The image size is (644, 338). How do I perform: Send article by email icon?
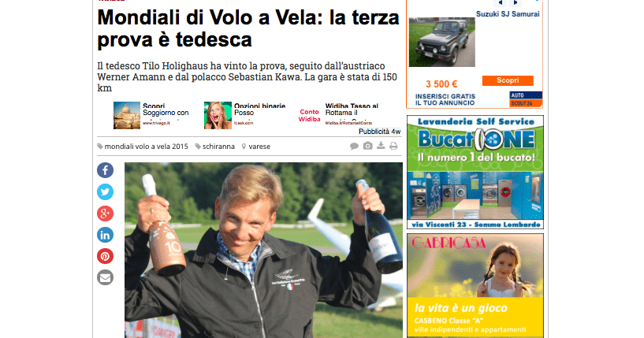click(105, 277)
